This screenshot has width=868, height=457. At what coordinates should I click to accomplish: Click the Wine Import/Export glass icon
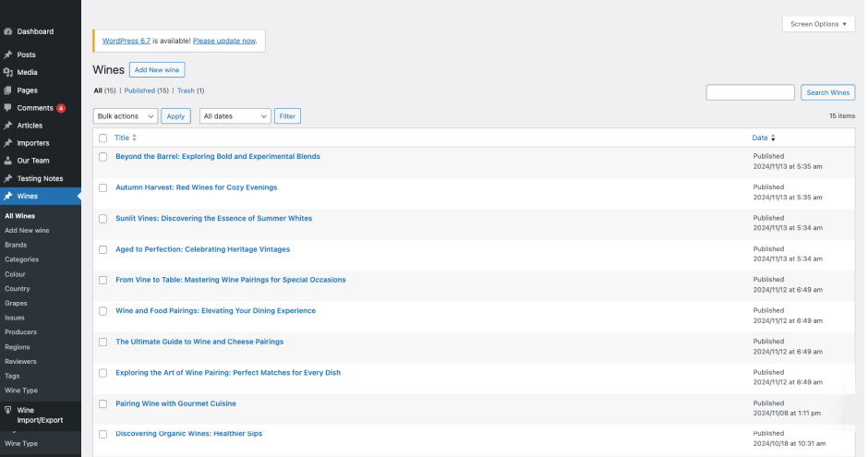pyautogui.click(x=8, y=410)
